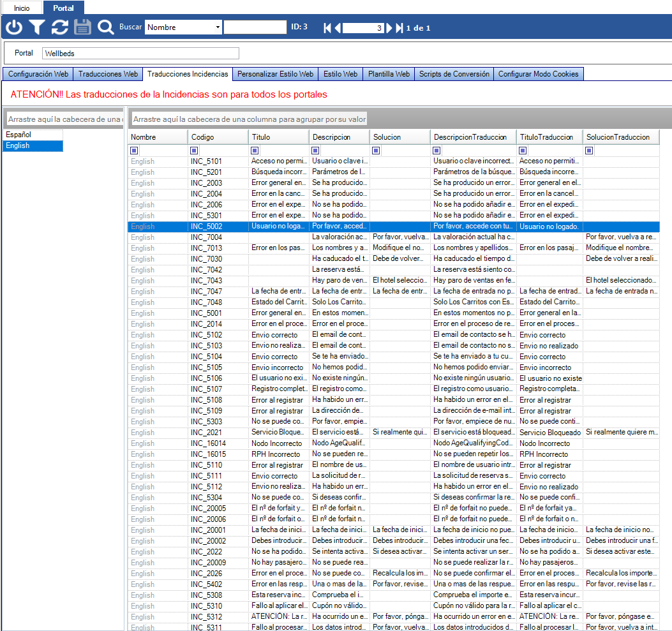Sort by the Codigo column header
The height and width of the screenshot is (631, 672).
(x=218, y=137)
